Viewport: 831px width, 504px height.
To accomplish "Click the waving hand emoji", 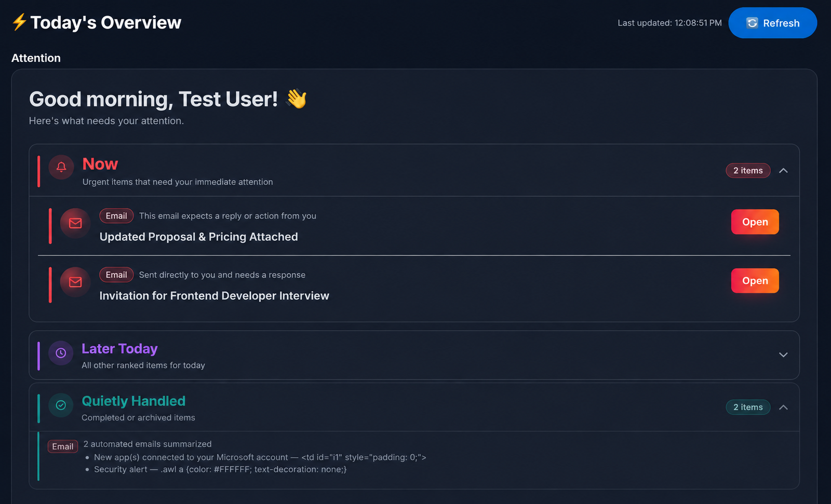I will click(x=297, y=99).
